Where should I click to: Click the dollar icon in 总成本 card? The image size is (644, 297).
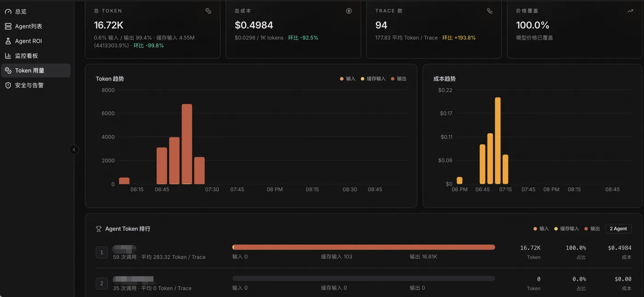tap(349, 11)
